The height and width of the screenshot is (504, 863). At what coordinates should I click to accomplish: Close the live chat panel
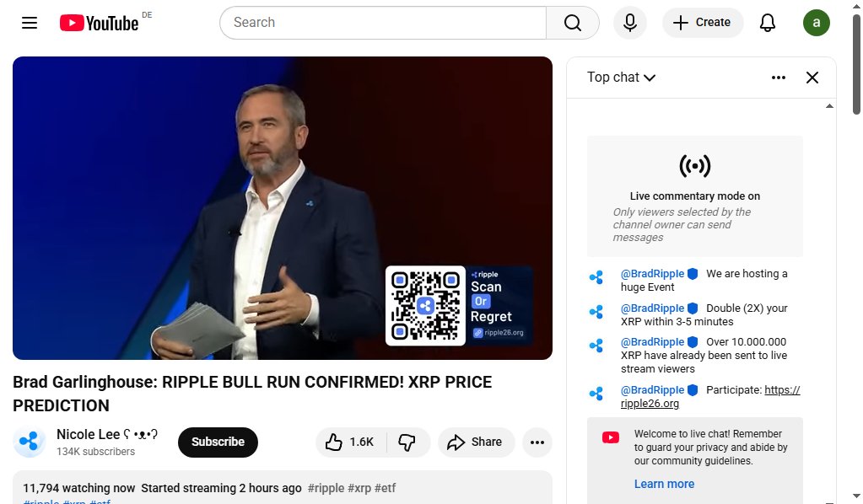coord(812,78)
